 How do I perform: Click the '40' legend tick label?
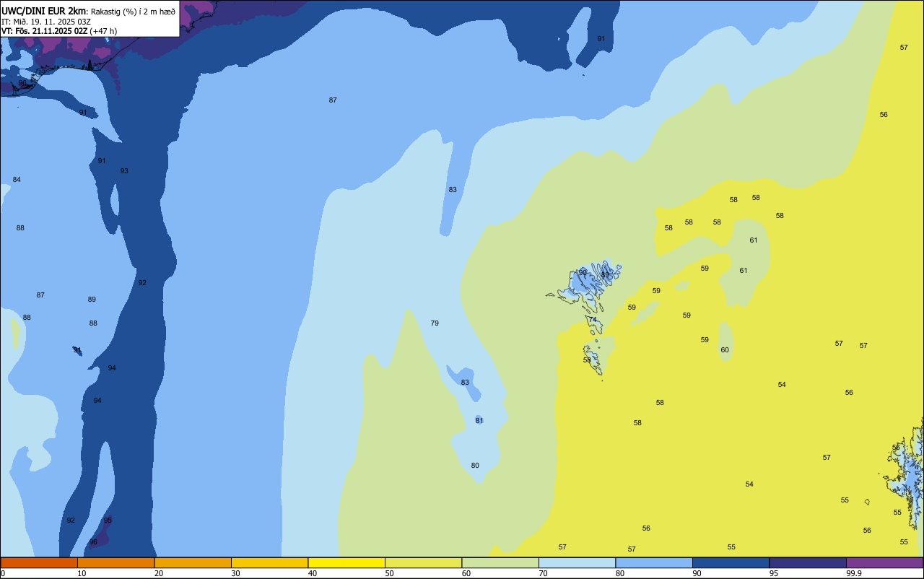pos(313,573)
